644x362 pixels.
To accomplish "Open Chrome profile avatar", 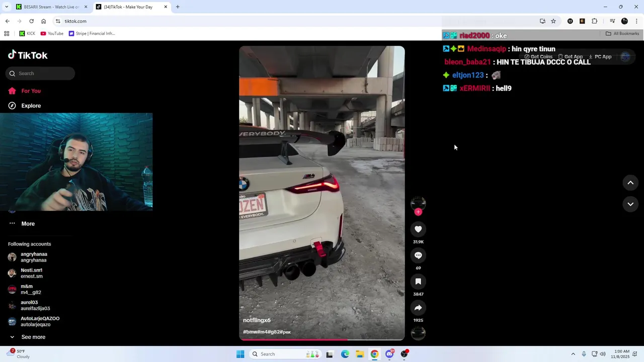I will tap(624, 21).
